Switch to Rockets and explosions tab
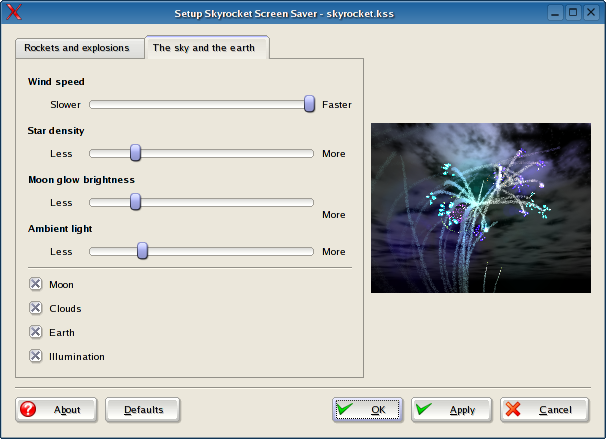The width and height of the screenshot is (606, 439). (x=80, y=48)
